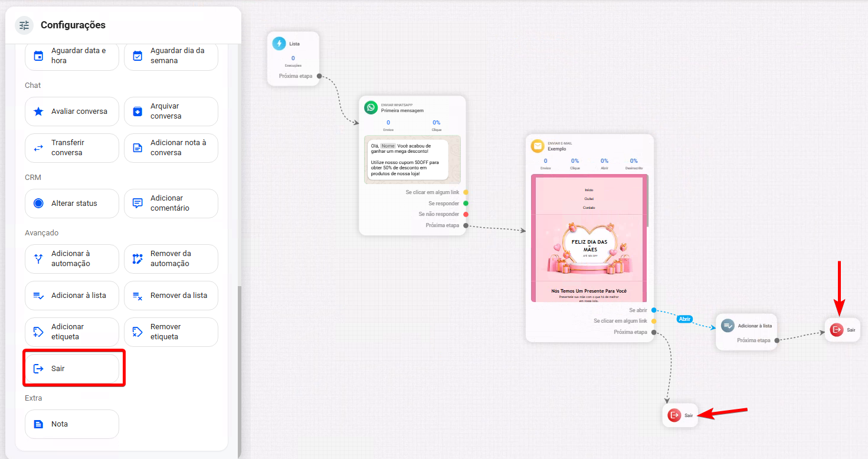Click the grey list icon on Adicionar à lista node
This screenshot has width=868, height=459.
728,326
